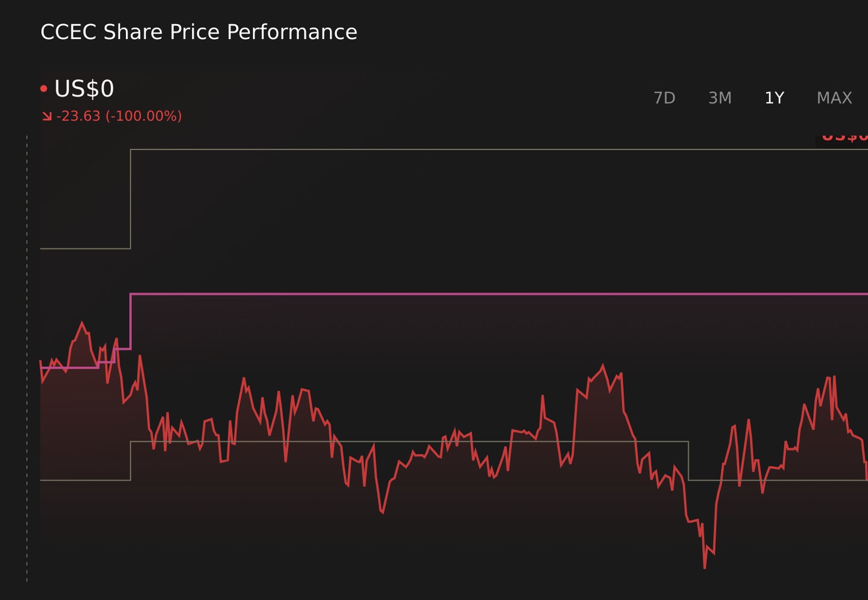The height and width of the screenshot is (600, 868).
Task: Click the lowest dip of the red price line
Action: (705, 566)
